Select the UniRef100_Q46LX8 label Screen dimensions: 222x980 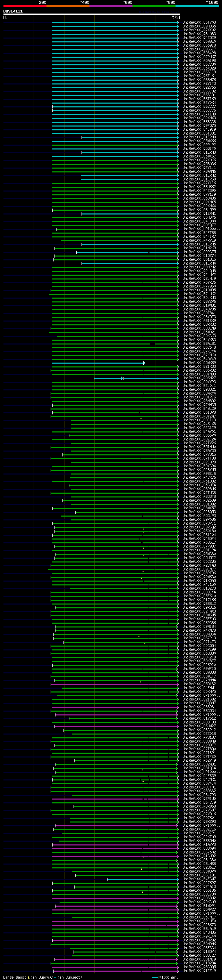[x=199, y=424]
